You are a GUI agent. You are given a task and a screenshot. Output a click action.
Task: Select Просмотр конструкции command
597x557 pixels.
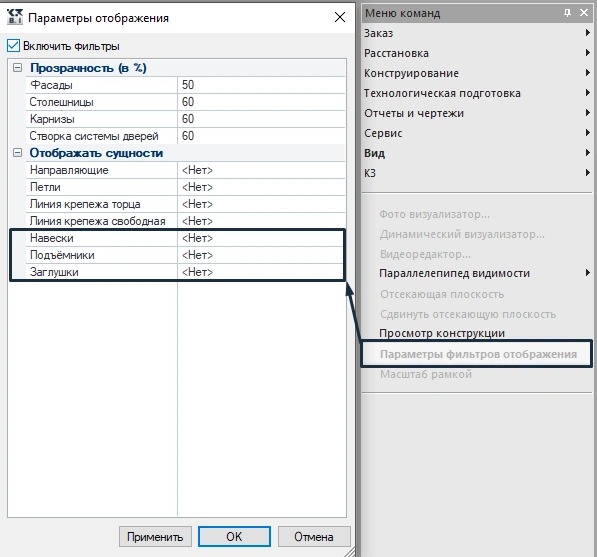(442, 333)
